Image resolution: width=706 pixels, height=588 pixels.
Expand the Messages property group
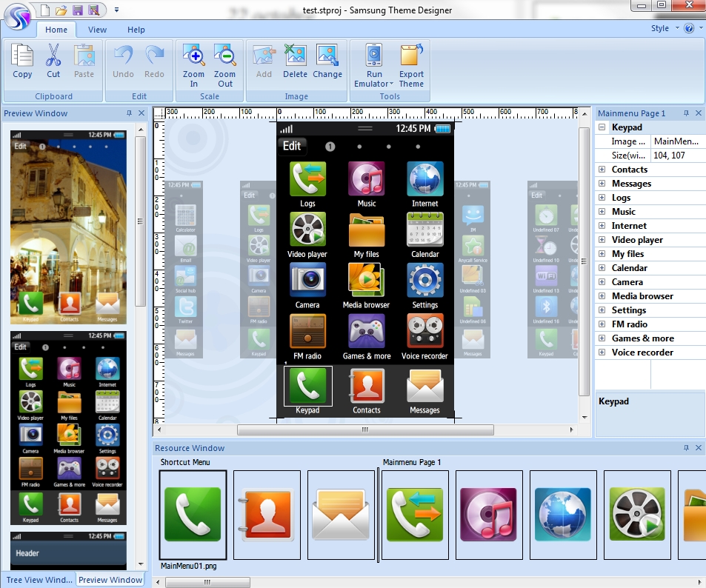[x=602, y=183]
